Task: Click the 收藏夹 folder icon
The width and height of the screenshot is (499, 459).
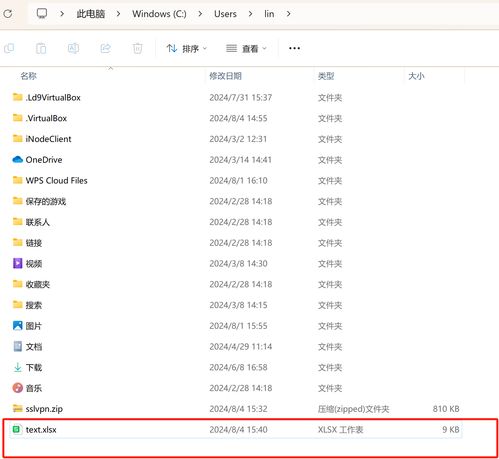Action: pos(17,284)
